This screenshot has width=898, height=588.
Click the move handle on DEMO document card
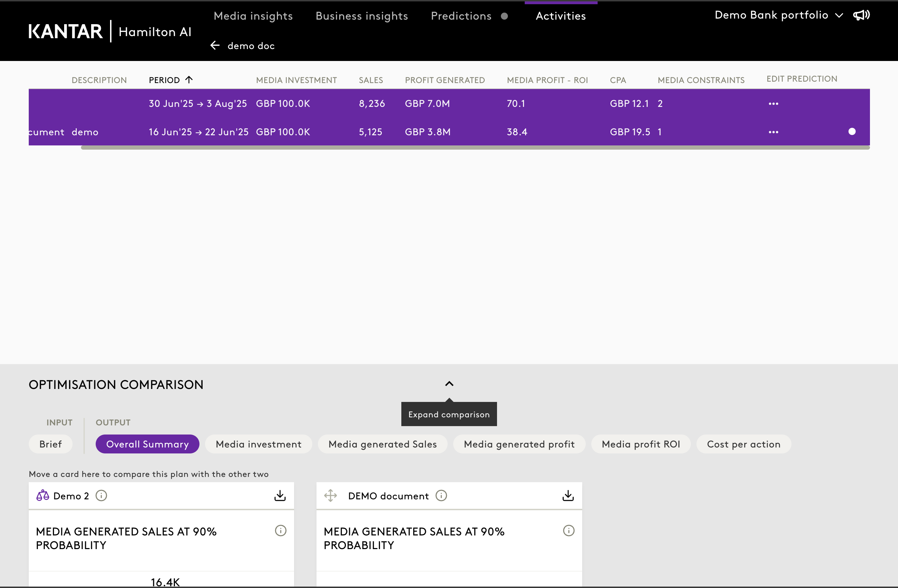coord(331,495)
